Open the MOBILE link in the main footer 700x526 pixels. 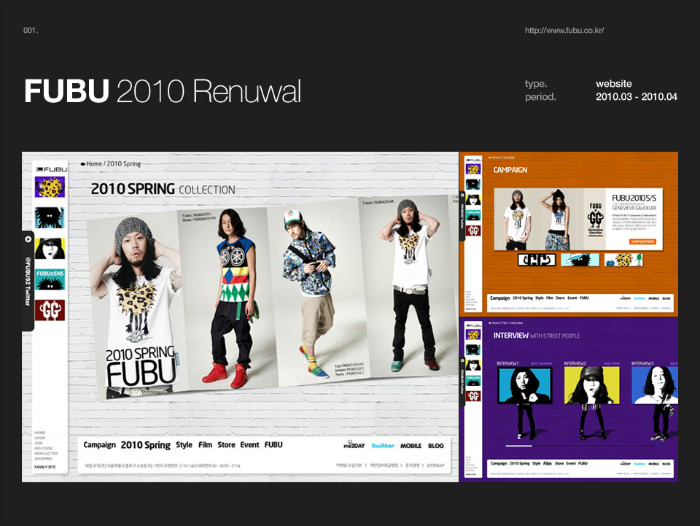tap(411, 446)
